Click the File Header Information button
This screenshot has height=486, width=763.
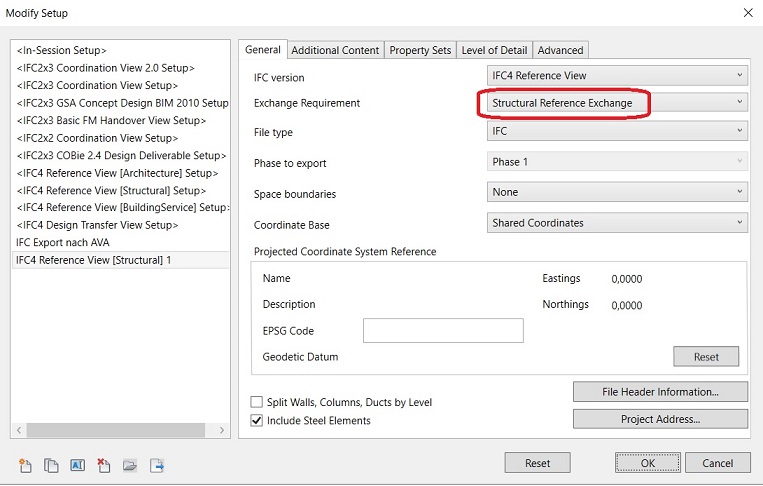click(x=660, y=392)
